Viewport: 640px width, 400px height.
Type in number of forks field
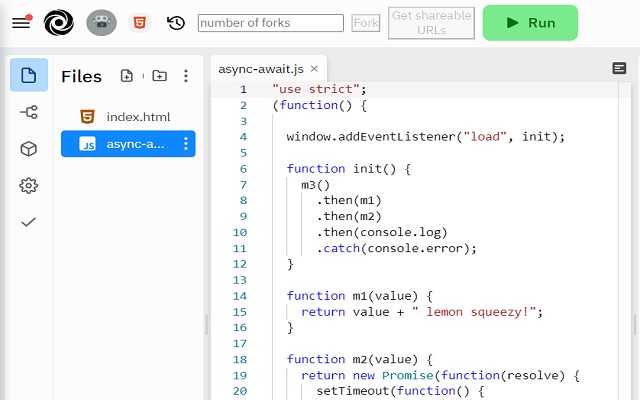tap(271, 23)
